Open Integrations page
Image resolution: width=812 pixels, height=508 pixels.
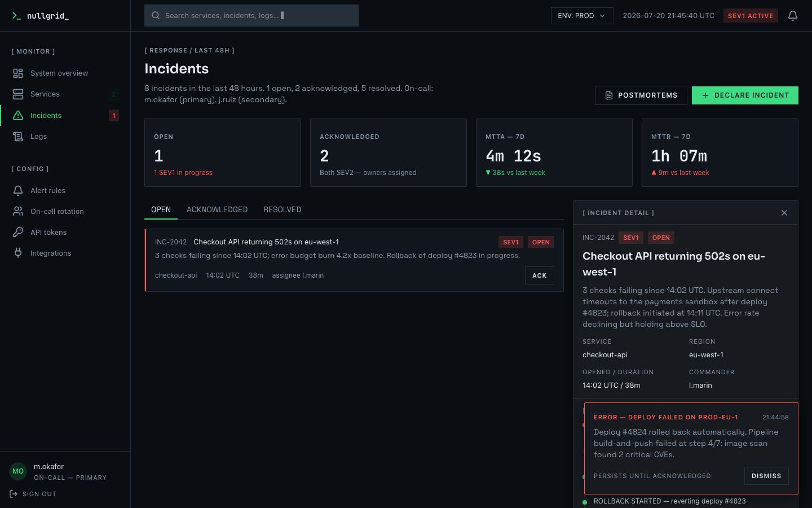(x=65, y=253)
